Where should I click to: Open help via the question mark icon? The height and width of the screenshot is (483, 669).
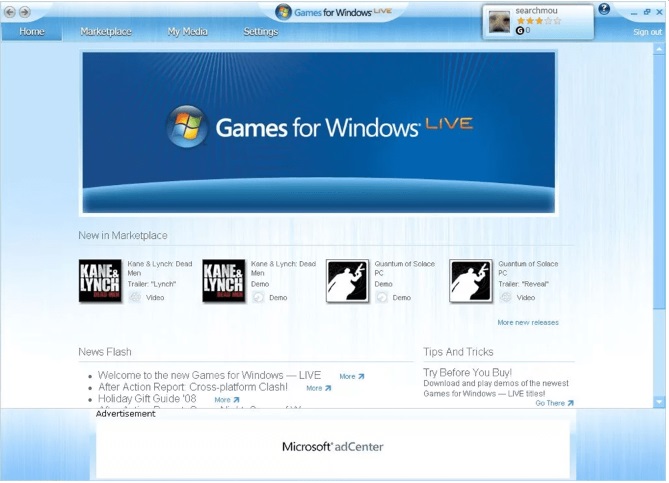pos(604,9)
